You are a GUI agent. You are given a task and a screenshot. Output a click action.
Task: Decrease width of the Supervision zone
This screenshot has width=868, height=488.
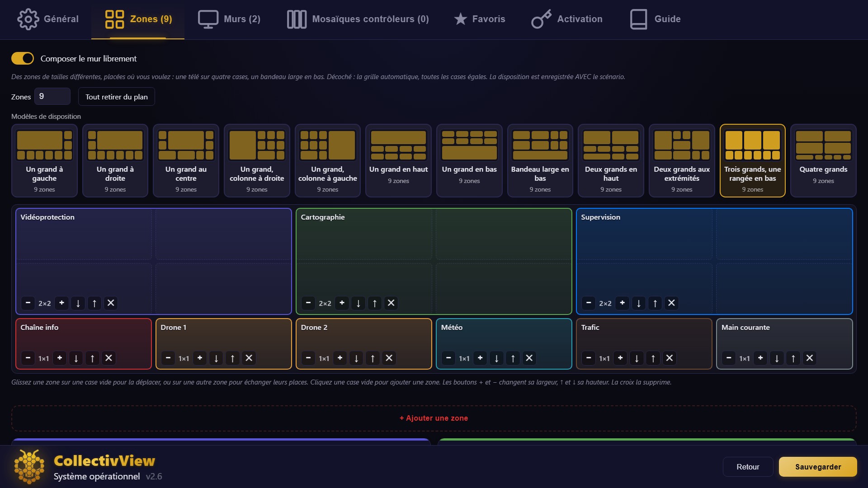(589, 303)
